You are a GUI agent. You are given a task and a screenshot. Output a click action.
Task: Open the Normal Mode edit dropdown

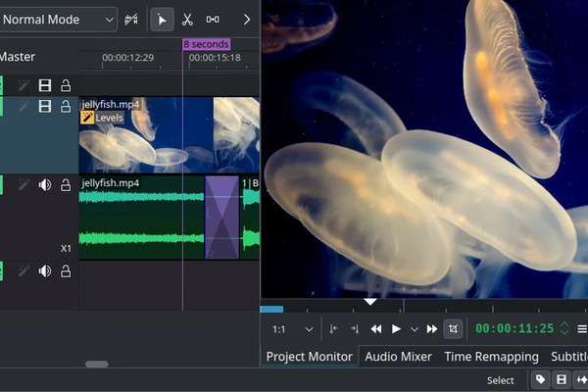click(57, 20)
